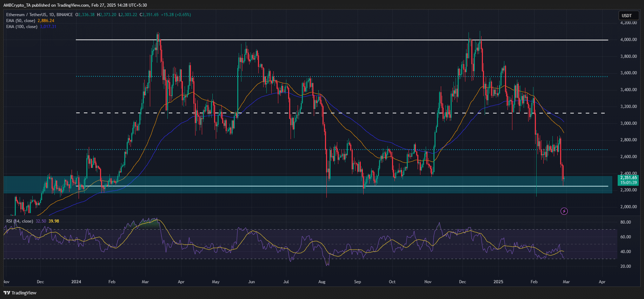The image size is (644, 299).
Task: Click the 2025 label on time axis
Action: [x=498, y=282]
